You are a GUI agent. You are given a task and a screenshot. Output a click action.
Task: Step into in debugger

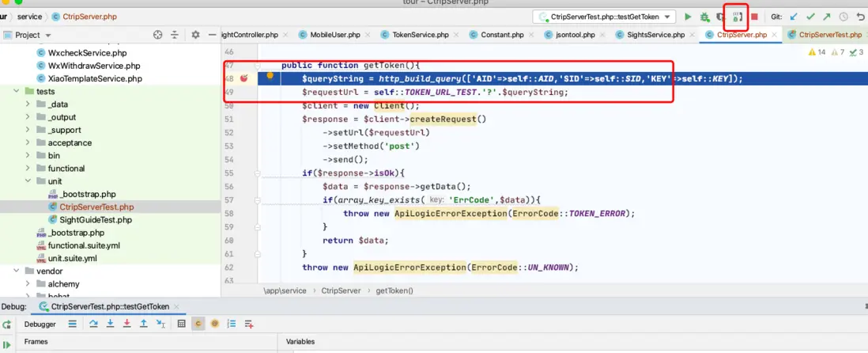click(110, 325)
